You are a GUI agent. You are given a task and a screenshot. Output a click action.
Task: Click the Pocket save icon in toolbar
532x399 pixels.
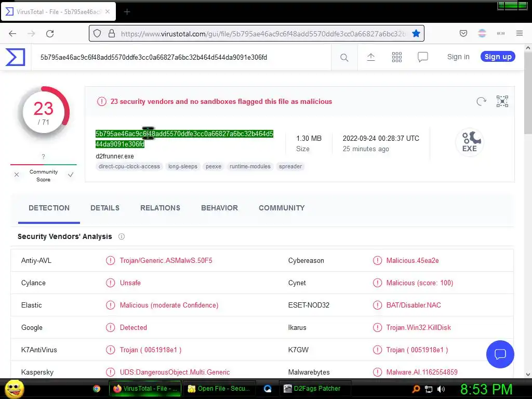pyautogui.click(x=463, y=33)
